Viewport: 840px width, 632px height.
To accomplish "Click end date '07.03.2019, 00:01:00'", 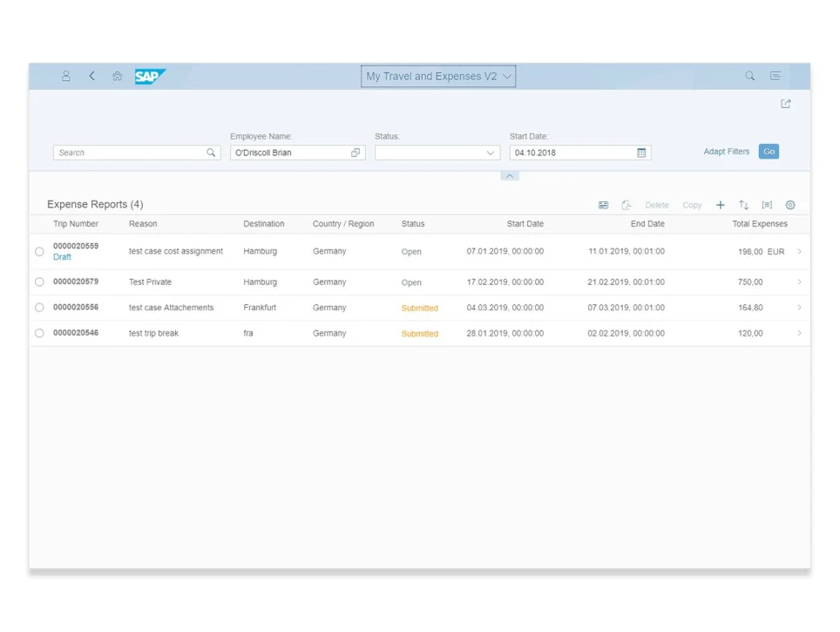I will point(627,308).
